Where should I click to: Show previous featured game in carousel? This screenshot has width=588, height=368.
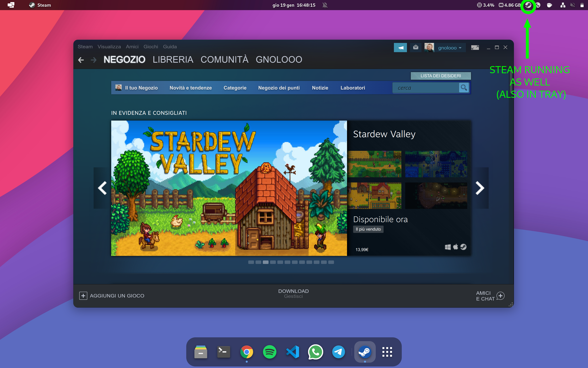coord(102,188)
